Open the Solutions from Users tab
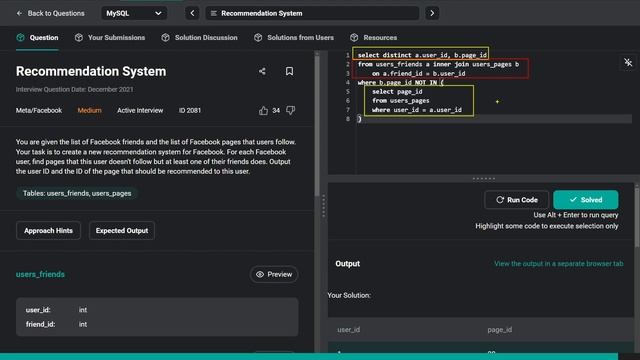The image size is (640, 360). click(294, 38)
